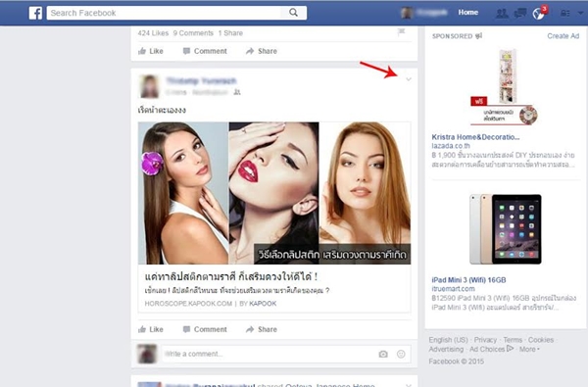Open the audience friends icon on lipstick post
The height and width of the screenshot is (387, 588).
(x=237, y=92)
